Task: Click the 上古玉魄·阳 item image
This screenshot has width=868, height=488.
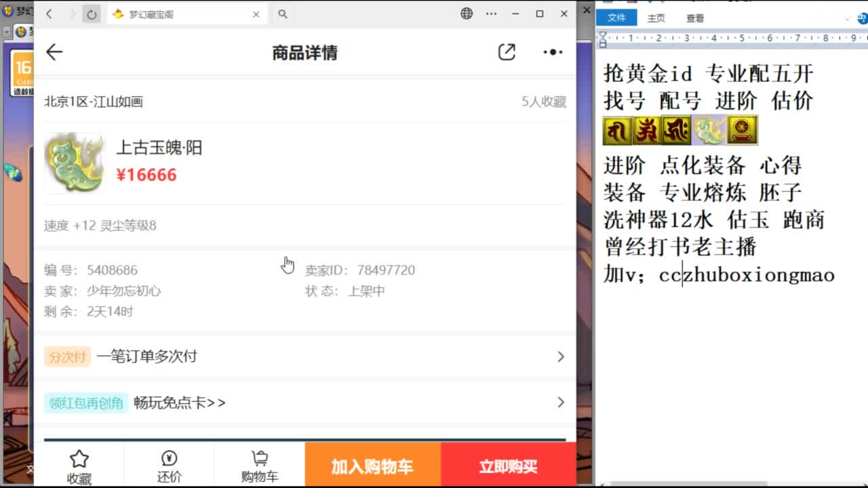Action: pyautogui.click(x=74, y=163)
